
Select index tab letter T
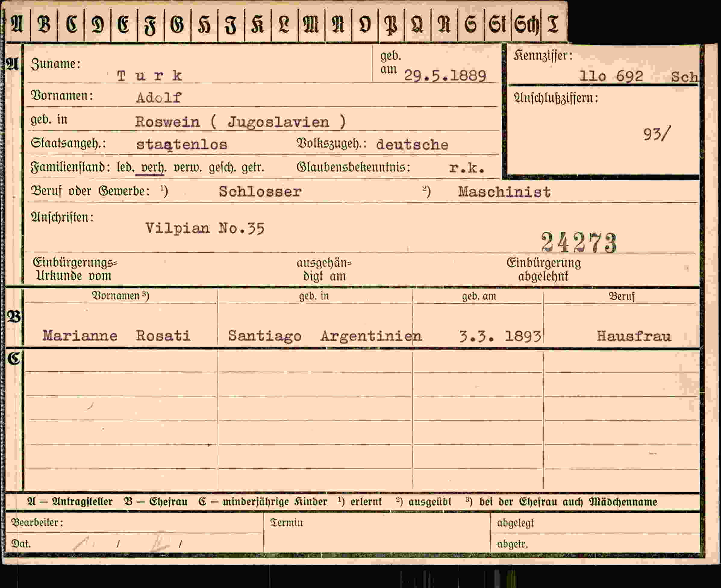click(x=553, y=24)
